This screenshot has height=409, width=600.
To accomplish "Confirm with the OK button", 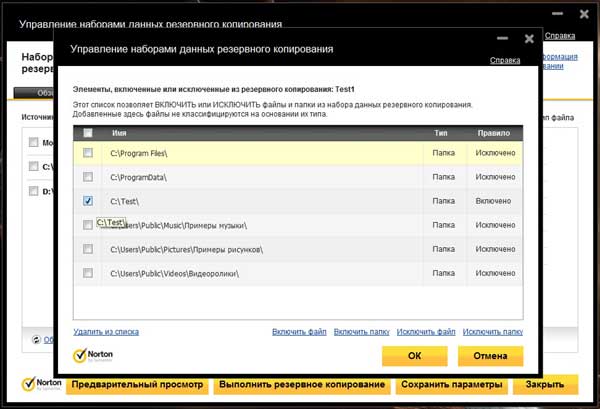I will [x=414, y=356].
